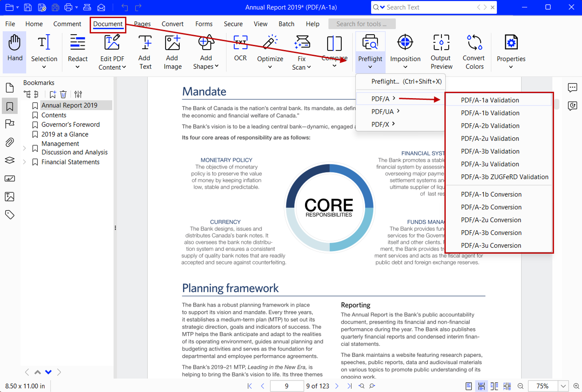Viewport: 582px width, 392px height.
Task: Toggle single page view mode
Action: [469, 386]
